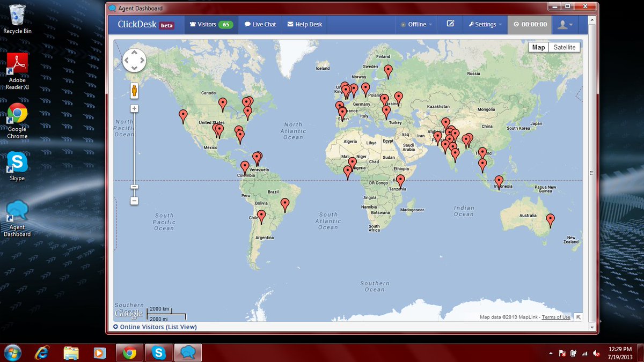Image resolution: width=644 pixels, height=362 pixels.
Task: Select the Skype desktop shortcut
Action: 17,166
